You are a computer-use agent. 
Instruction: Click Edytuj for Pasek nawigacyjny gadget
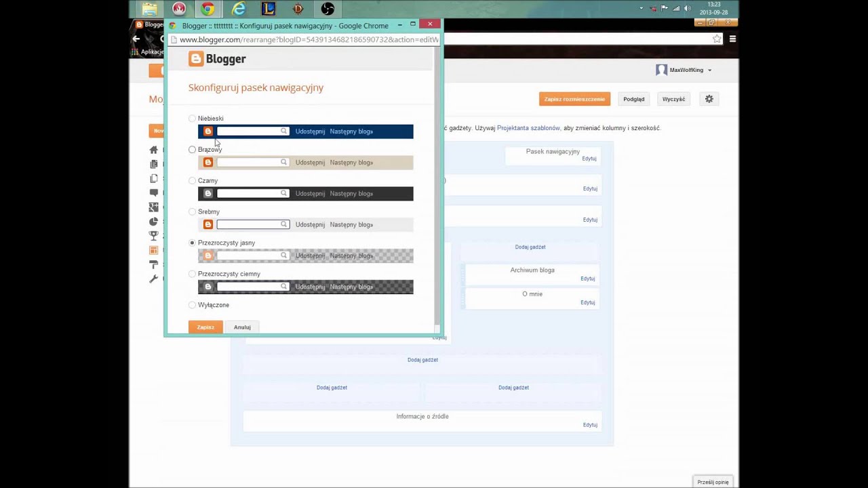pos(589,159)
